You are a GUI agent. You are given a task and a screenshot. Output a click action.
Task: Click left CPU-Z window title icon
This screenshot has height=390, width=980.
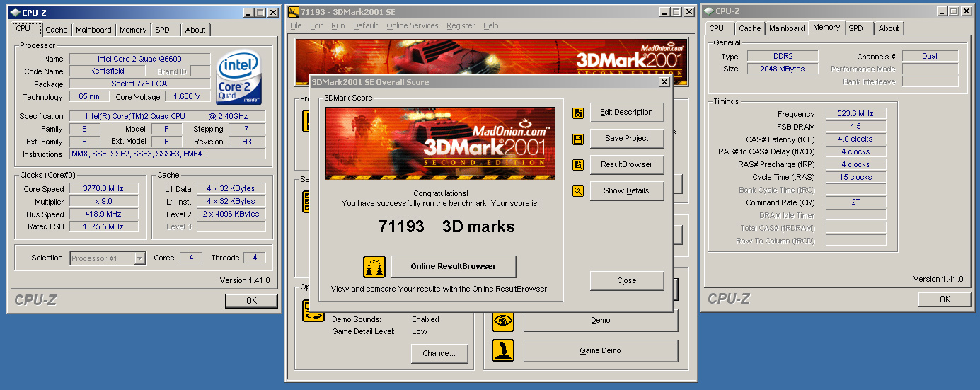(x=17, y=13)
